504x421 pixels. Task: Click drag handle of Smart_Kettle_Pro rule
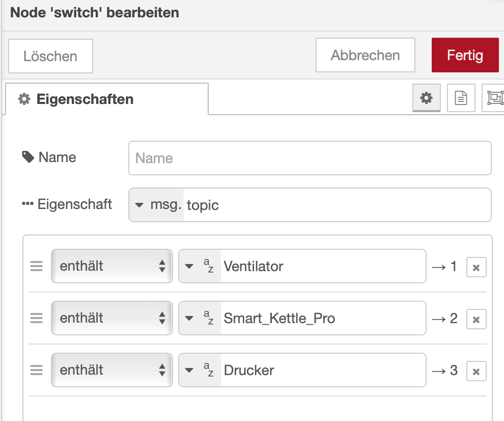point(36,318)
